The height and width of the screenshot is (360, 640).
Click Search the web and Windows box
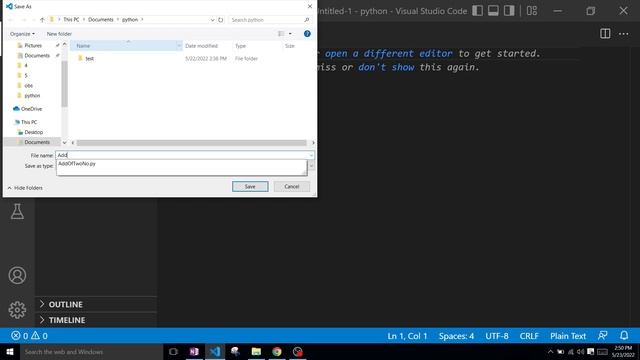coord(91,352)
